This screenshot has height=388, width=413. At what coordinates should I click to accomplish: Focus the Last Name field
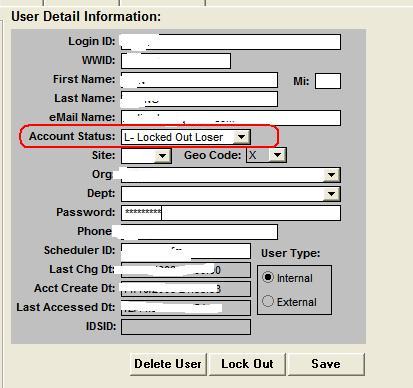pyautogui.click(x=199, y=99)
